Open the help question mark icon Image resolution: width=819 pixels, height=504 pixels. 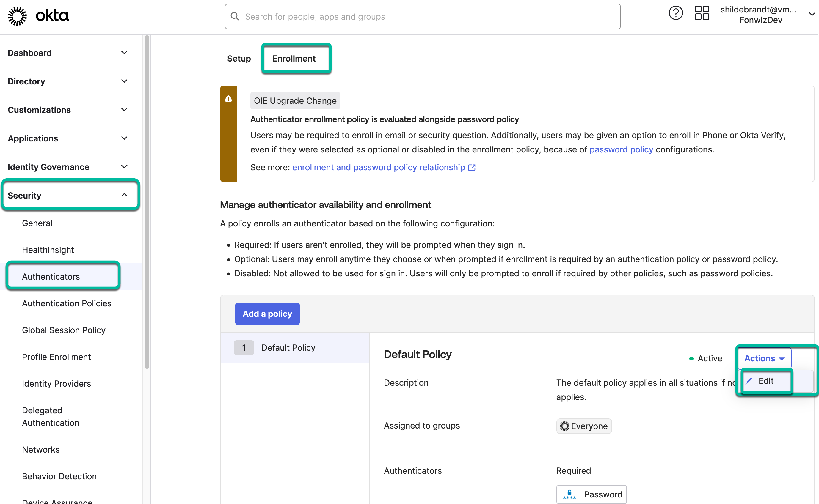click(x=676, y=13)
